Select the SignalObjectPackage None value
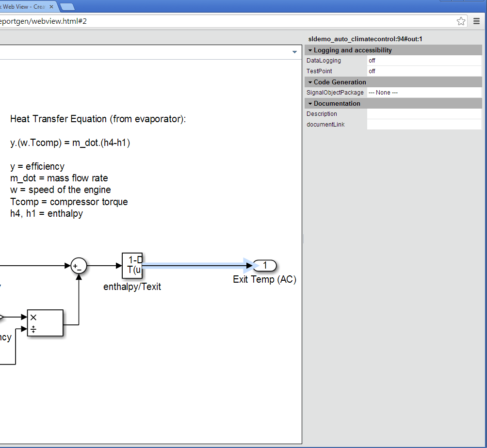Screen dimensions: 487x448 click(x=424, y=93)
